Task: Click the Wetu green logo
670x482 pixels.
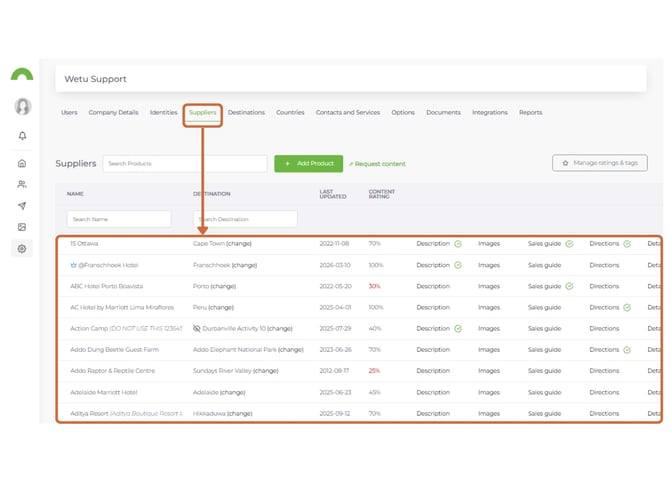Action: point(22,74)
